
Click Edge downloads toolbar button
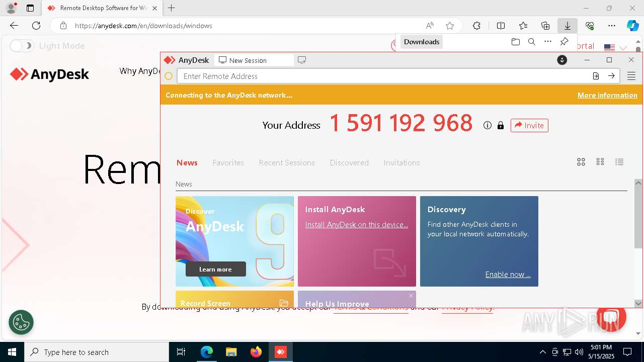(x=567, y=26)
